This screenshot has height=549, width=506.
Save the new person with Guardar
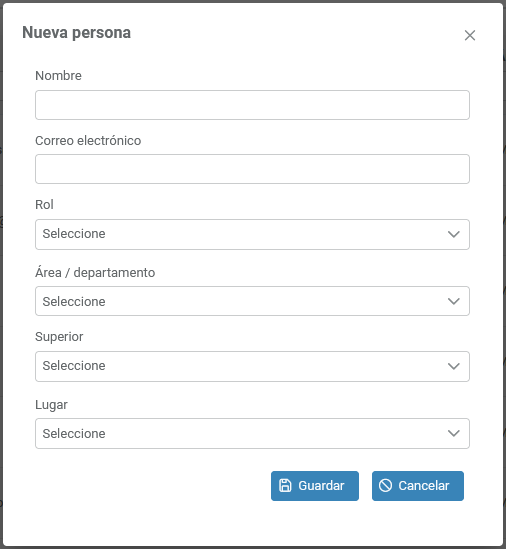pos(315,486)
